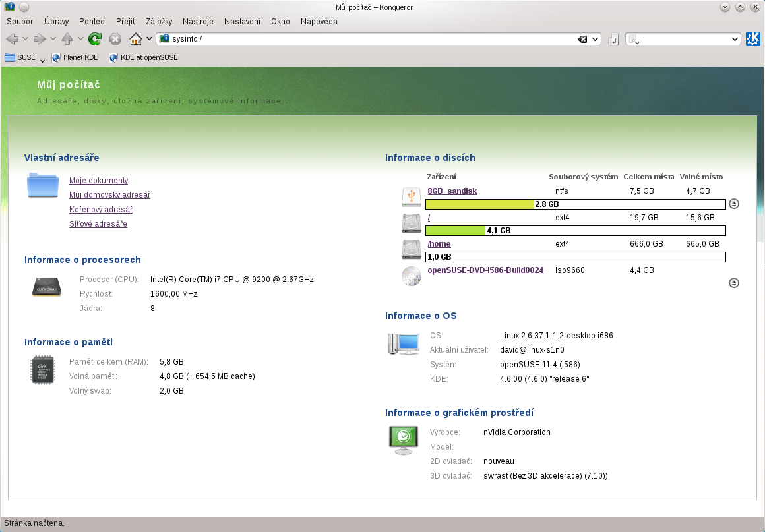
Task: Click the Stop loading icon
Action: 115,39
